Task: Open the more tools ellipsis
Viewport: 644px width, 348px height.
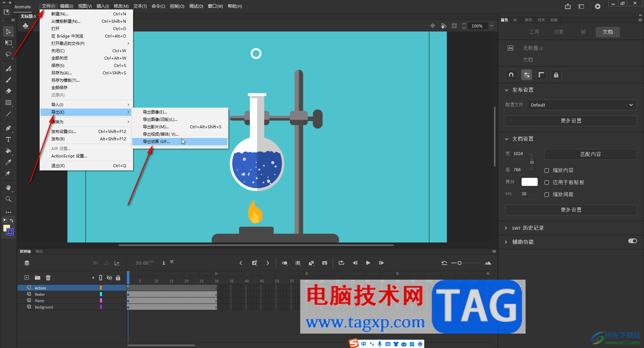Action: coord(8,212)
